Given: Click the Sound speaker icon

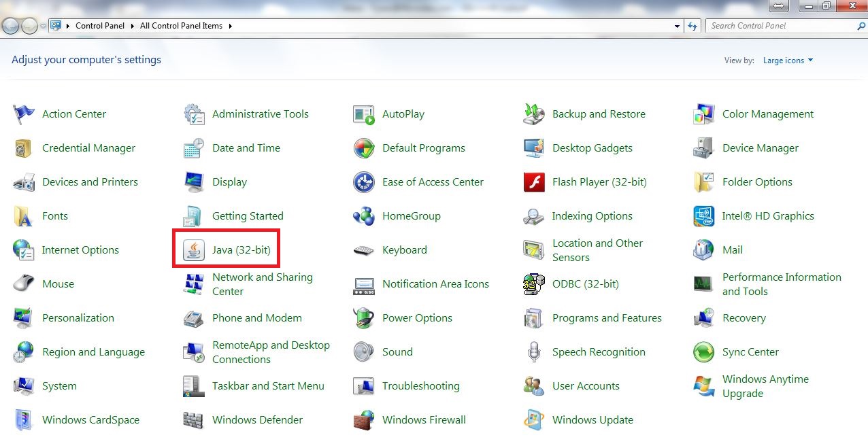Looking at the screenshot, I should pyautogui.click(x=364, y=352).
